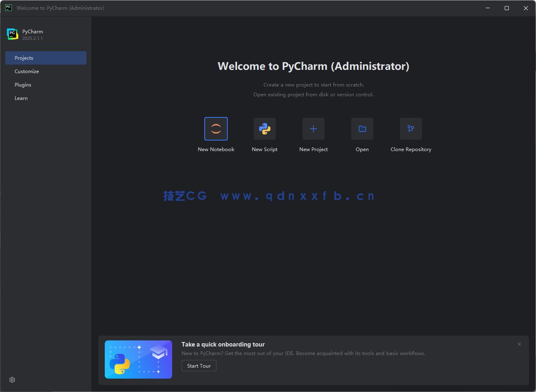
Task: Open settings via the gear icon
Action: tap(12, 379)
